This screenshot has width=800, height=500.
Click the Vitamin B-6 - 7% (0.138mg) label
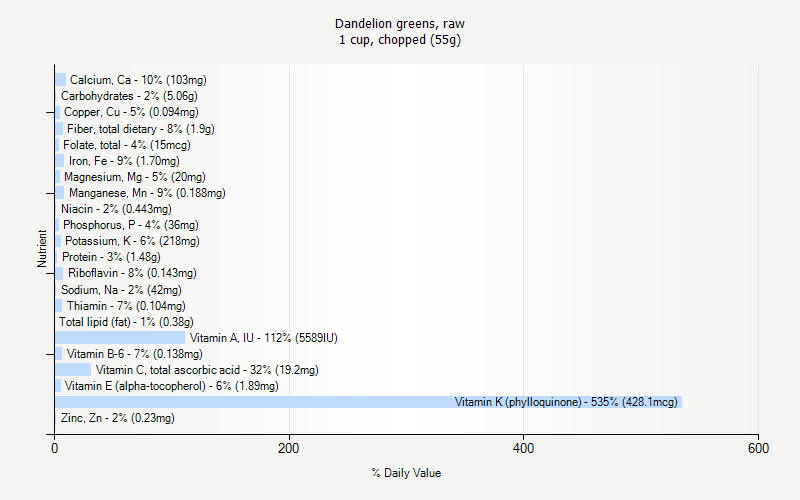(135, 354)
